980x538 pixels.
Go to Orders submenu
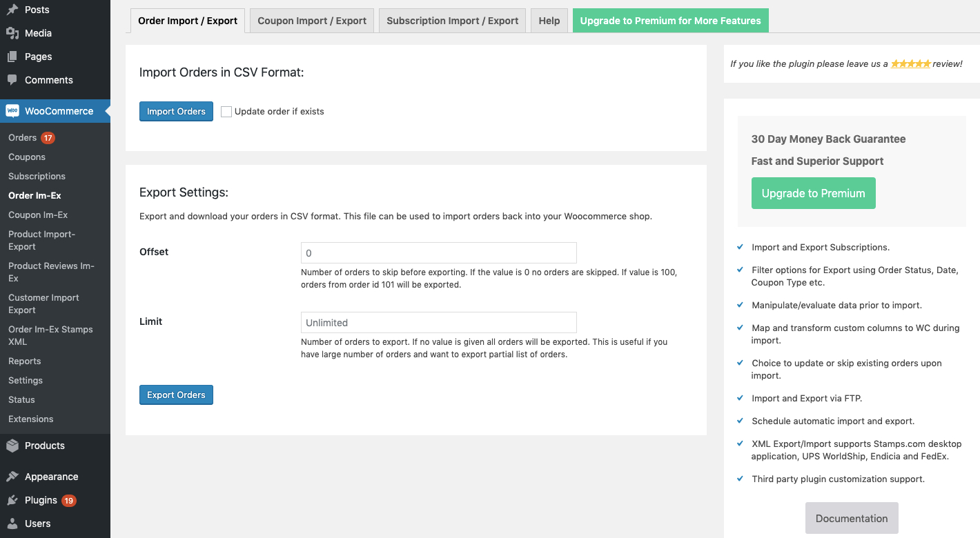pyautogui.click(x=22, y=138)
